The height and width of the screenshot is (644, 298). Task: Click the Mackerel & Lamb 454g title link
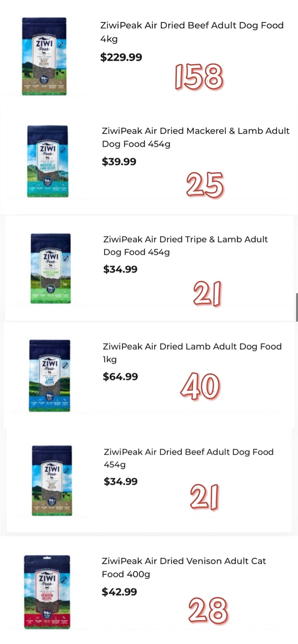[x=195, y=137]
